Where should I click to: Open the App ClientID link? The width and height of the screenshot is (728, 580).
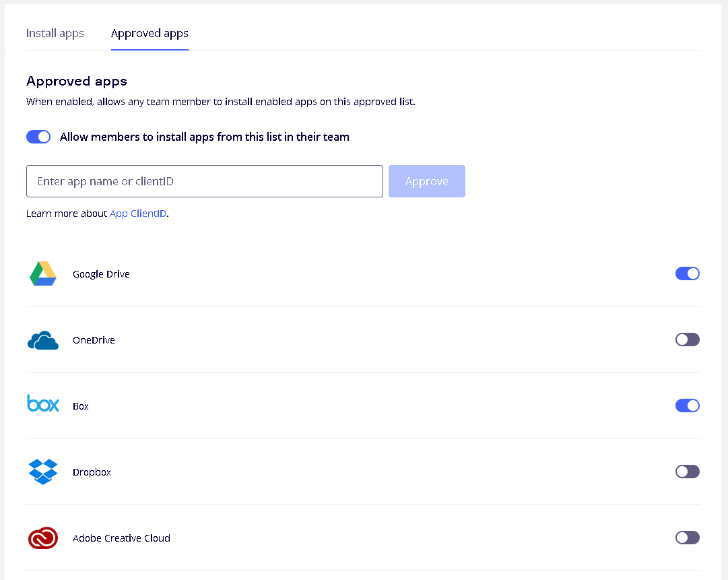point(138,214)
